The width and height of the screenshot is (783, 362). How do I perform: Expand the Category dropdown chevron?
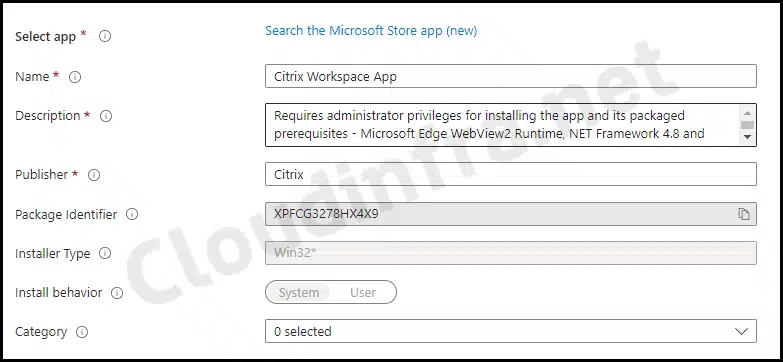click(x=742, y=332)
